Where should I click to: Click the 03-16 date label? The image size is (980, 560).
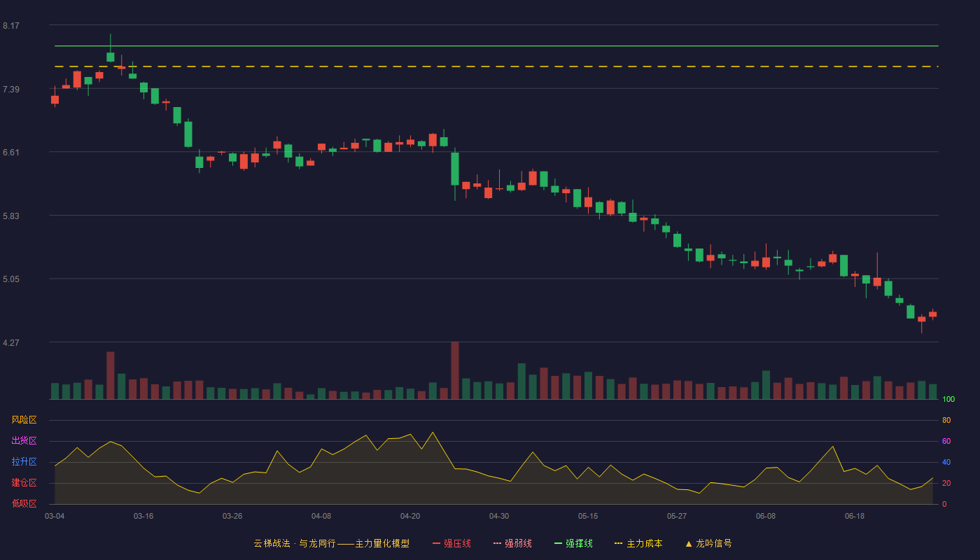pos(143,516)
